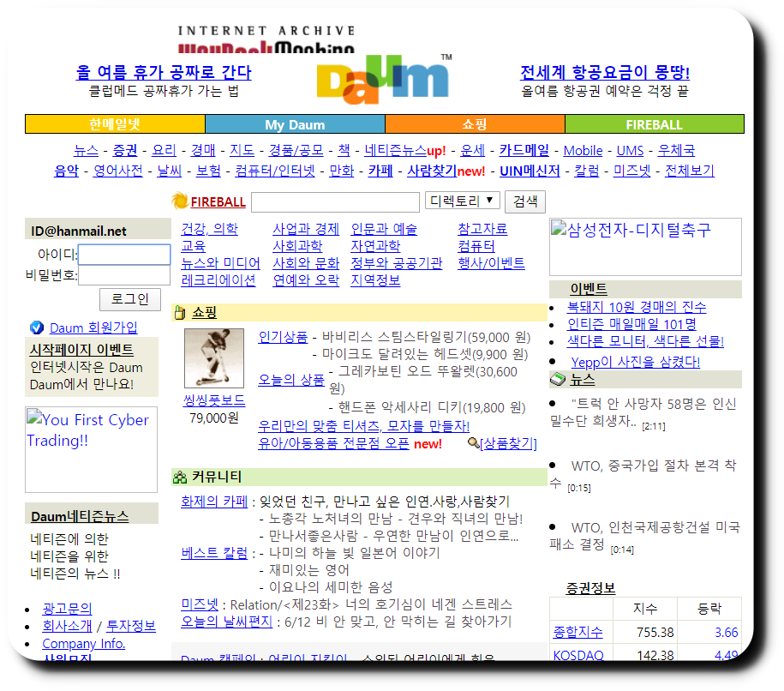Click the red FIREBALL link by the search box
Screen dimensions: 784x691
[x=218, y=202]
